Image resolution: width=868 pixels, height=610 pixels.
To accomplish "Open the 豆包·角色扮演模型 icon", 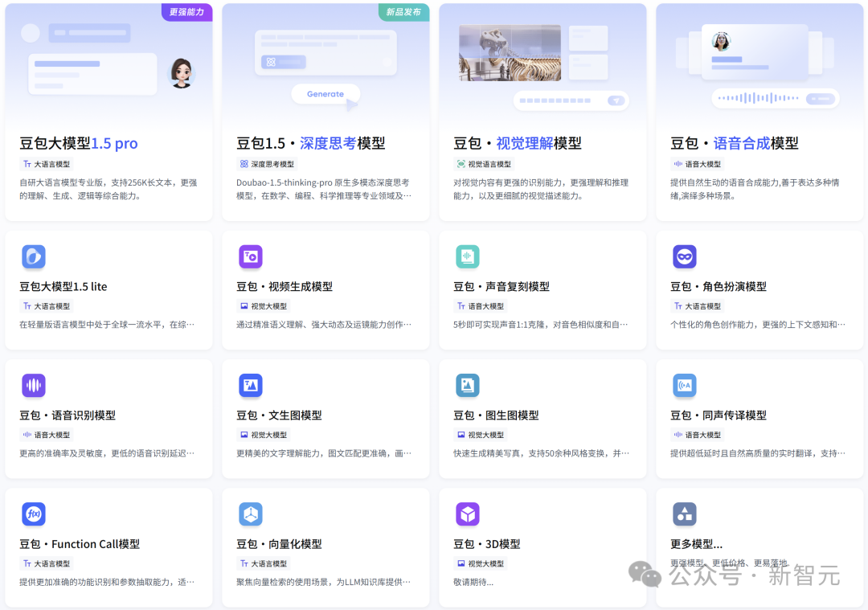I will [x=685, y=256].
